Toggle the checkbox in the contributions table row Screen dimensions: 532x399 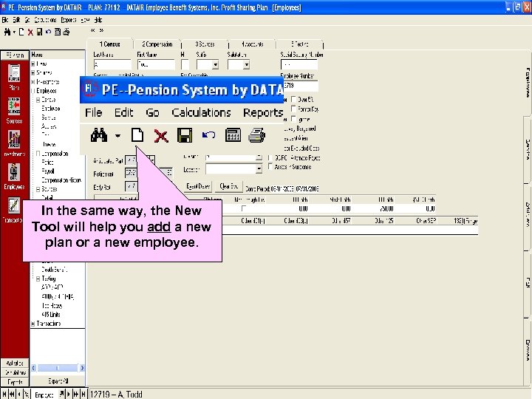click(x=243, y=208)
